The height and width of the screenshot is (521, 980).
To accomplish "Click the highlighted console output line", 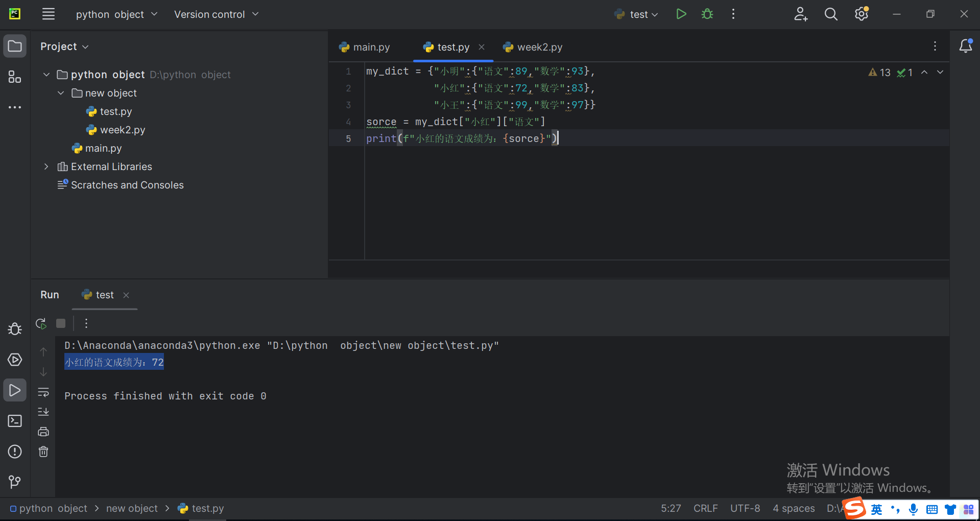I will (x=114, y=362).
